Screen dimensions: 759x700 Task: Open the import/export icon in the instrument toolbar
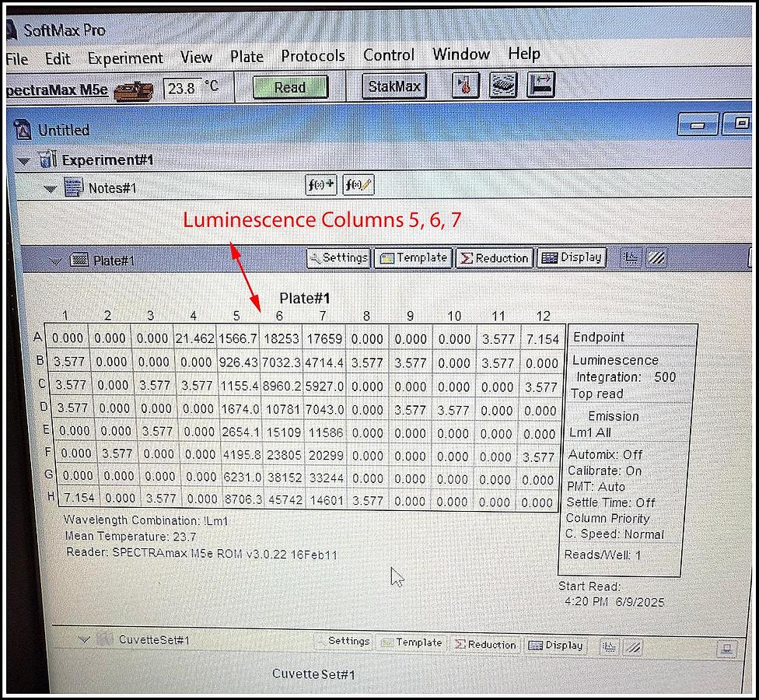pyautogui.click(x=541, y=86)
